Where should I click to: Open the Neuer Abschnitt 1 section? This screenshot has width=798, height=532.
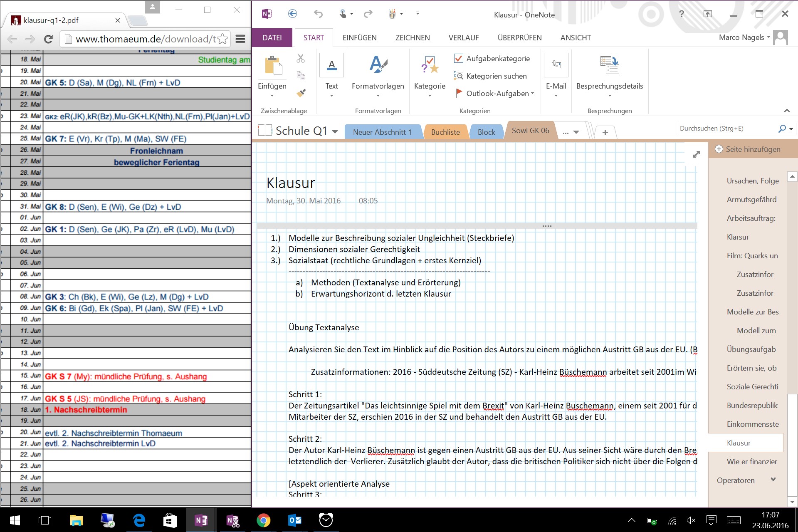[382, 132]
